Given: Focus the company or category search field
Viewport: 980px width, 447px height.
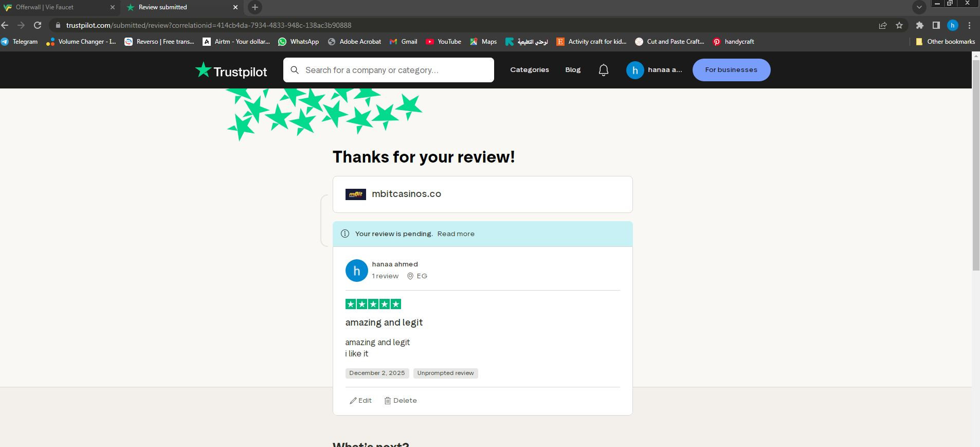Looking at the screenshot, I should tap(389, 70).
